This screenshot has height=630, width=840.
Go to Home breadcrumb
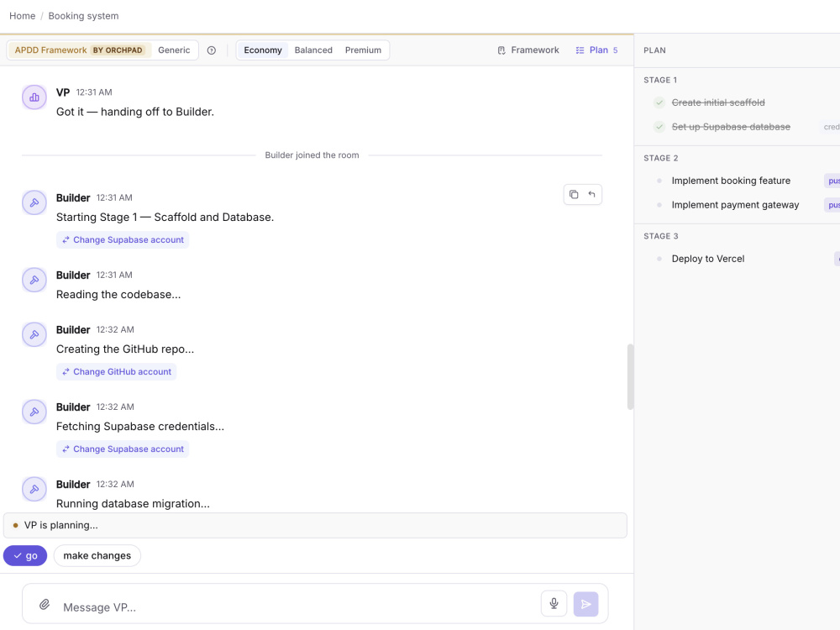tap(23, 16)
